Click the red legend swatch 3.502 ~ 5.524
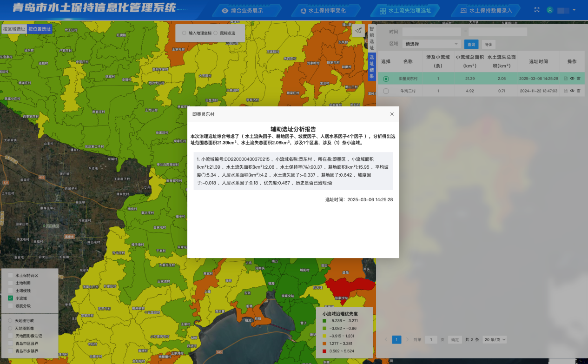The width and height of the screenshot is (588, 364). point(324,351)
